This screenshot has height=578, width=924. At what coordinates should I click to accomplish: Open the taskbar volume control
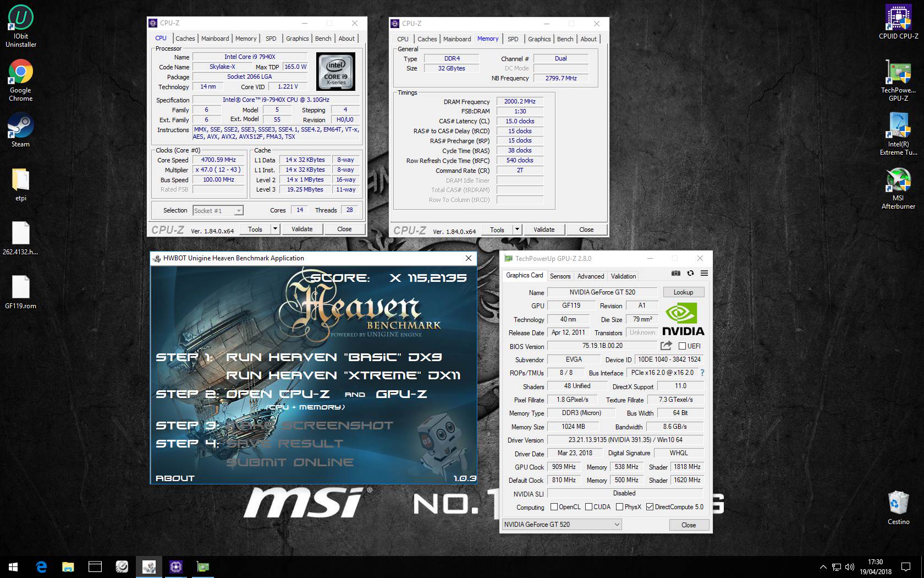click(x=849, y=566)
